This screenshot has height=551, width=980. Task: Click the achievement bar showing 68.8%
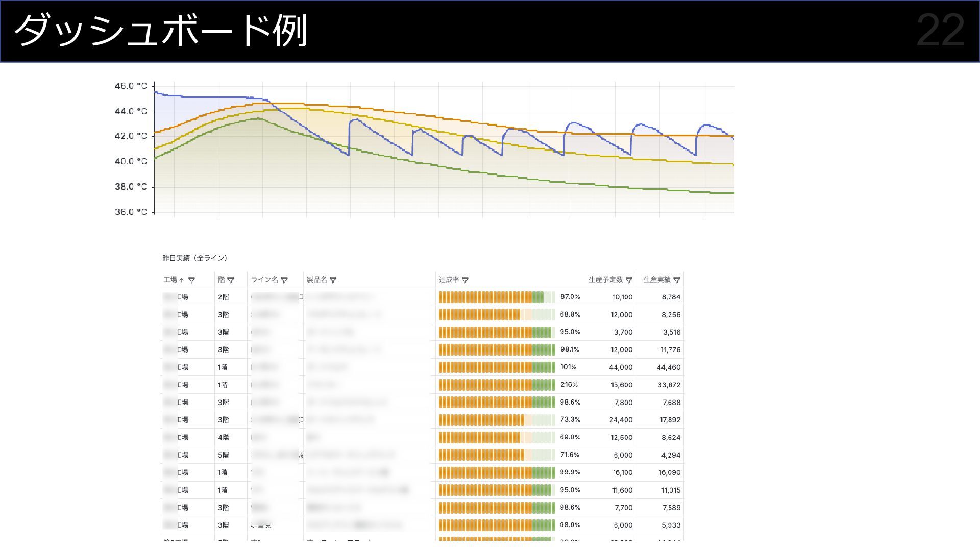point(497,314)
